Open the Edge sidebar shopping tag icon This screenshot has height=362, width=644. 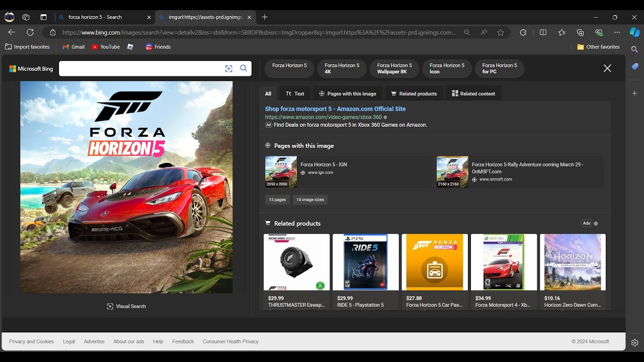[x=635, y=66]
